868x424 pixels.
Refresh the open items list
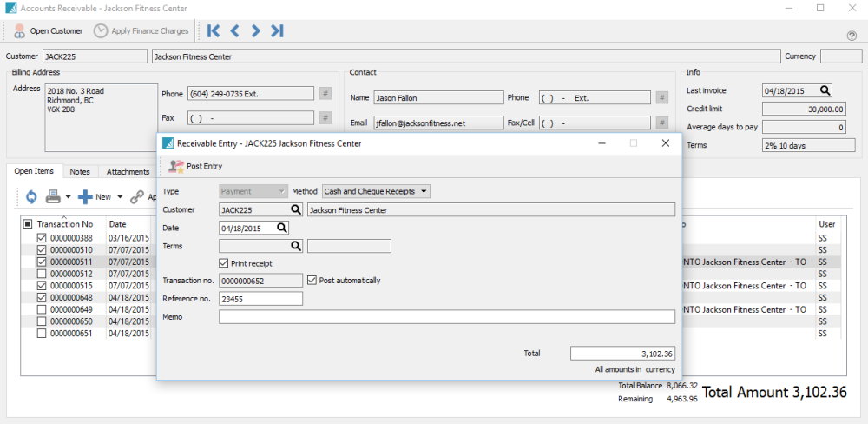tap(31, 196)
